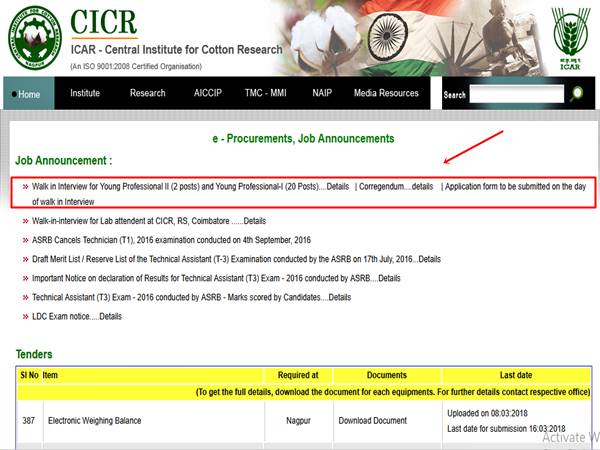600x450 pixels.
Task: Click the ISO 9001:2008 certified subtitle
Action: click(x=136, y=66)
